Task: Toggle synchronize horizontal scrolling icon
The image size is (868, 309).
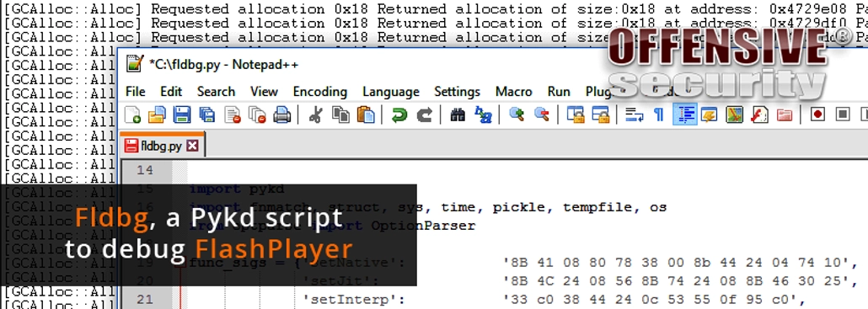Action: point(601,115)
